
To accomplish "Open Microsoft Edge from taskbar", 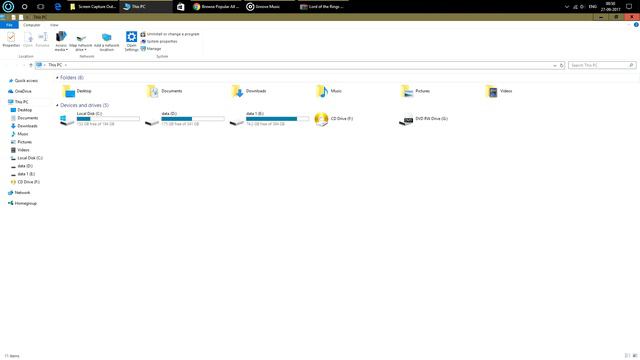I will tap(58, 7).
